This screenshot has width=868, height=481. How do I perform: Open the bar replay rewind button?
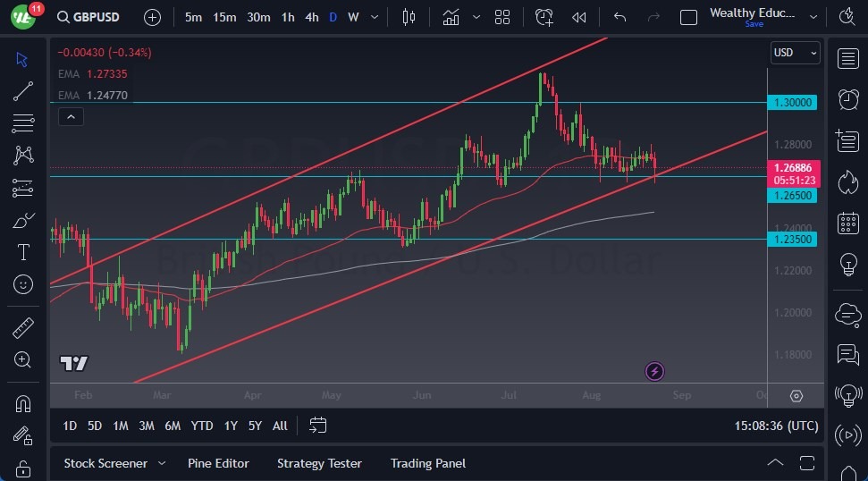pos(579,17)
